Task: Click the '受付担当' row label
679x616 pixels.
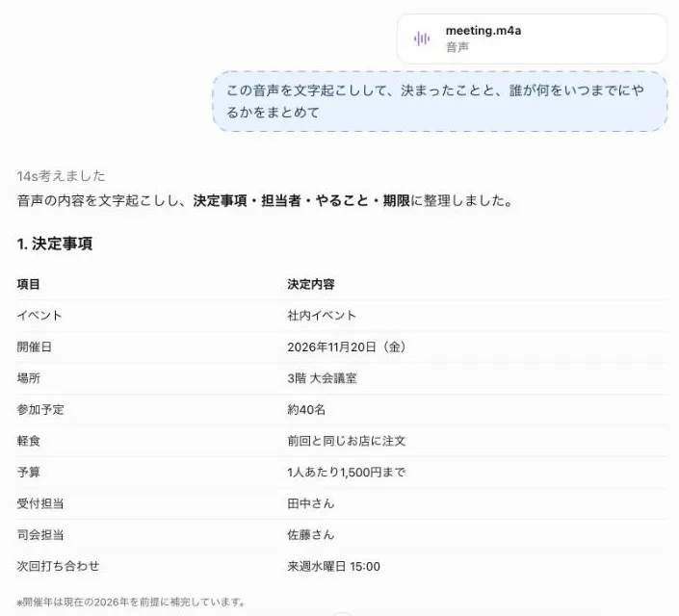Action: (40, 503)
